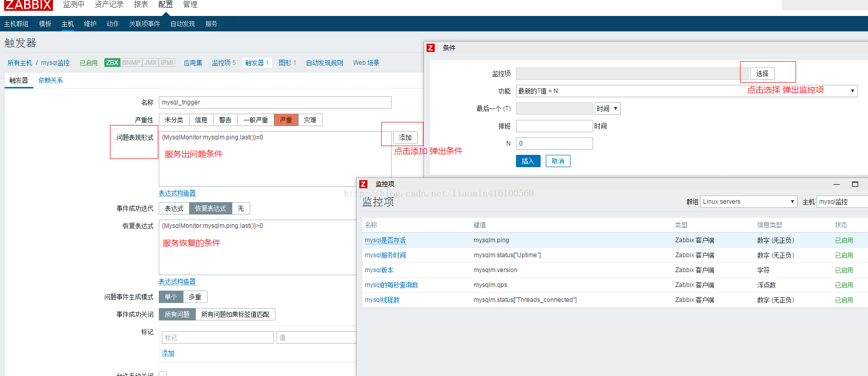The image size is (868, 376).
Task: Open the 配置 top menu
Action: click(x=165, y=5)
